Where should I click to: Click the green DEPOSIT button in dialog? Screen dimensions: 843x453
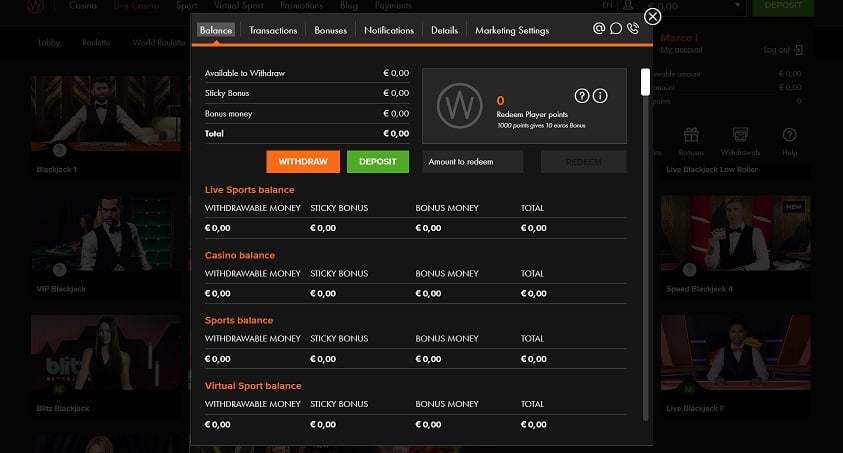[x=377, y=161]
